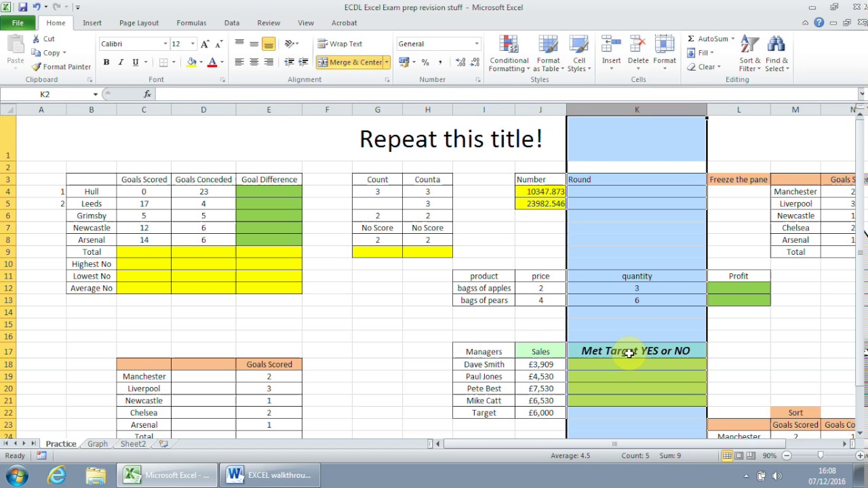The image size is (868, 488).
Task: Apply cell borders icon
Action: [163, 62]
